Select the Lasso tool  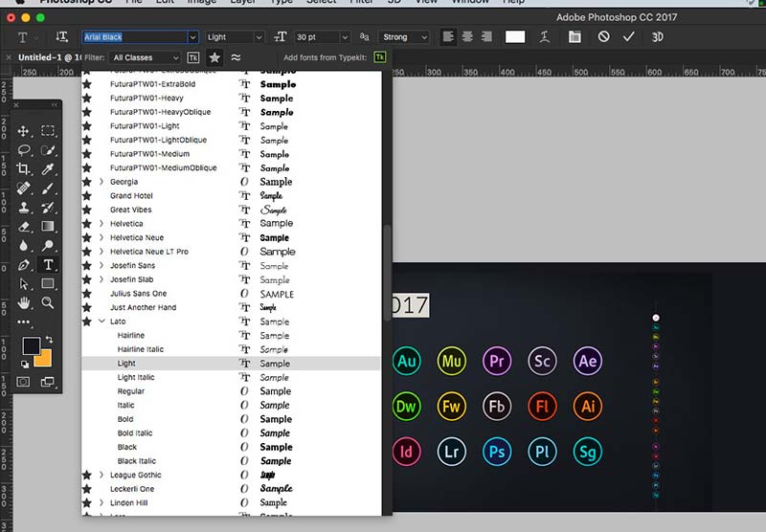(23, 150)
